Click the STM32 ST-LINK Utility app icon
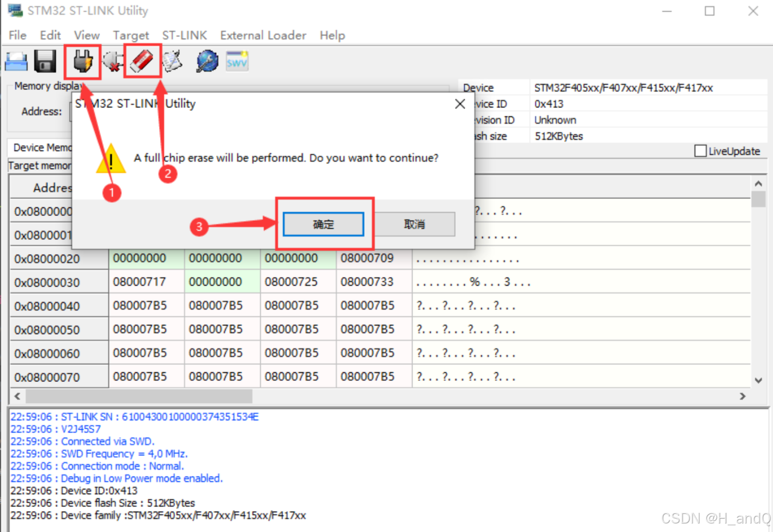 [15, 10]
